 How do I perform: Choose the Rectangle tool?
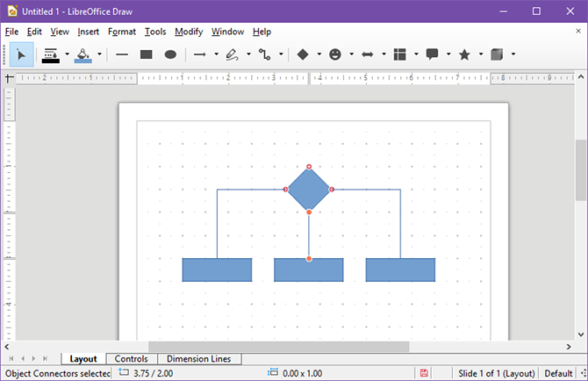[x=146, y=54]
